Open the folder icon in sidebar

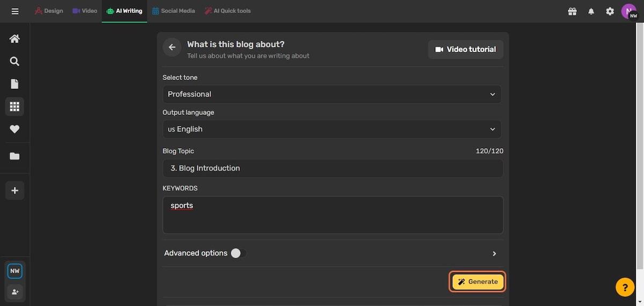pos(14,156)
